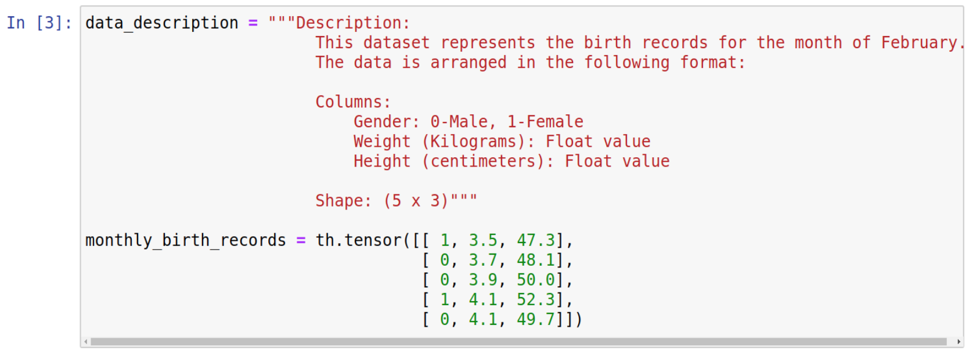The width and height of the screenshot is (980, 358).
Task: Click the In [3] cell prompt
Action: [39, 23]
